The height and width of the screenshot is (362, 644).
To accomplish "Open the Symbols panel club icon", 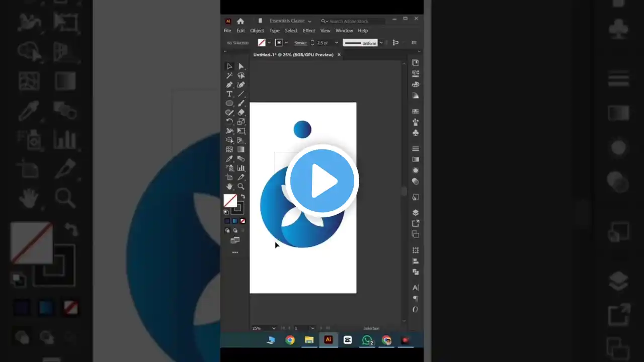I will (x=416, y=133).
